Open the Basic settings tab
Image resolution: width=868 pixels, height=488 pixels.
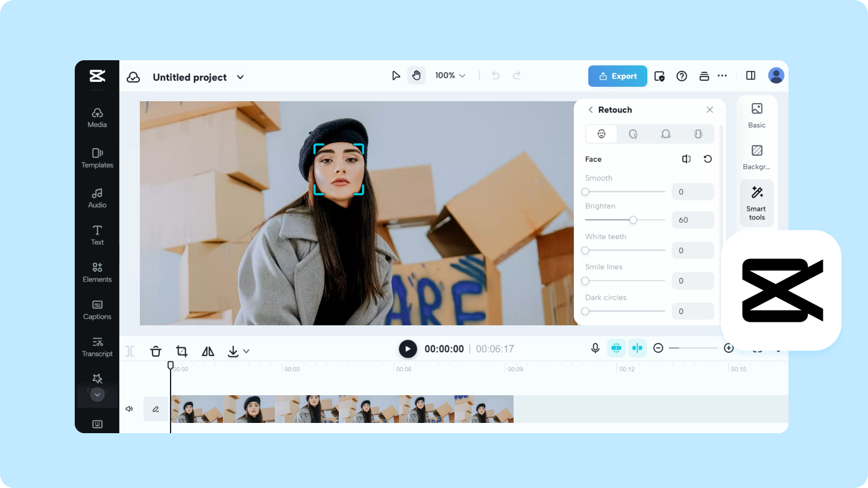point(757,116)
